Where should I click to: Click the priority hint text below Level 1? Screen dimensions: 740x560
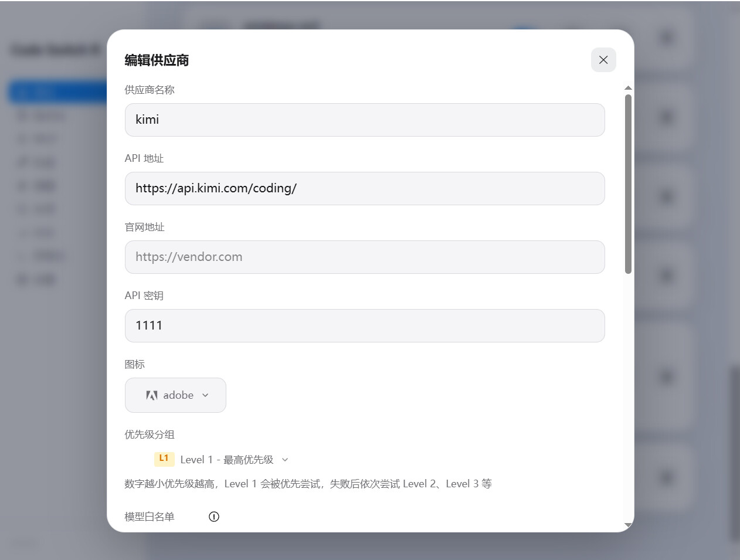308,484
